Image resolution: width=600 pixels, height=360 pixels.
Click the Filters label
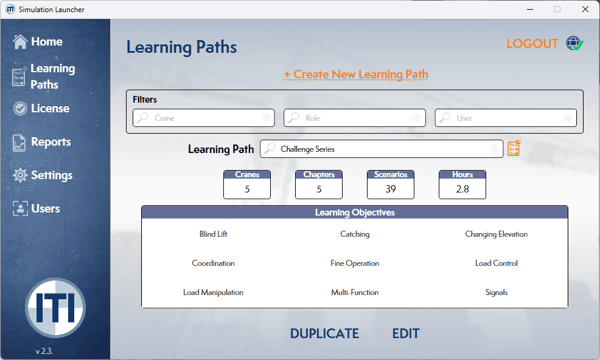(145, 99)
